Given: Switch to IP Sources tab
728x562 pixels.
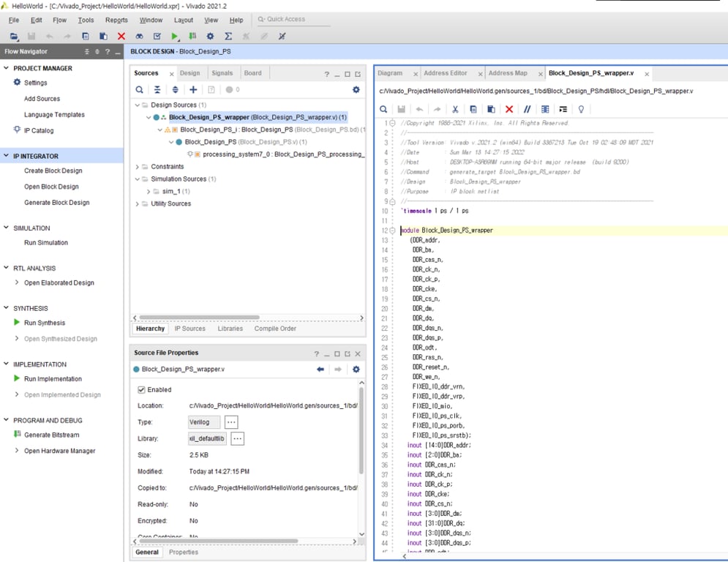Looking at the screenshot, I should click(189, 329).
